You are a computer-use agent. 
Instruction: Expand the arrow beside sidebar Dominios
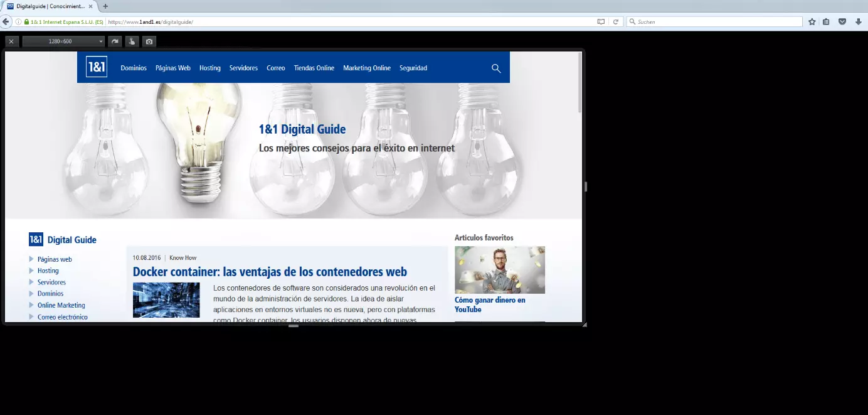coord(31,294)
